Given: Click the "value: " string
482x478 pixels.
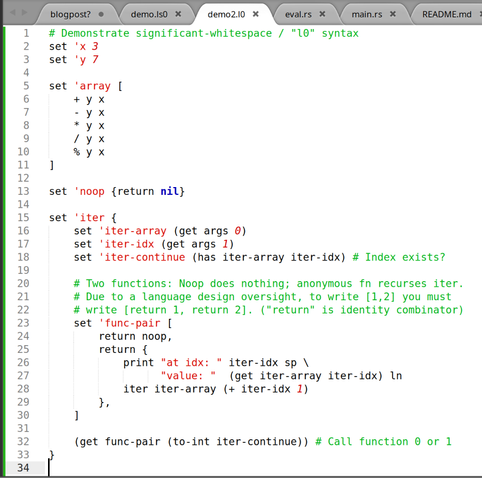Looking at the screenshot, I should pos(188,376).
